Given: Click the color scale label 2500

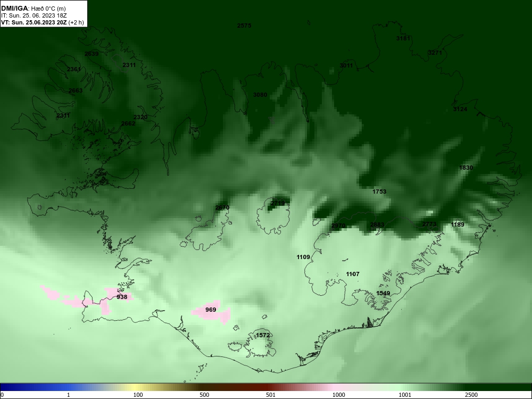Looking at the screenshot, I should tap(471, 395).
